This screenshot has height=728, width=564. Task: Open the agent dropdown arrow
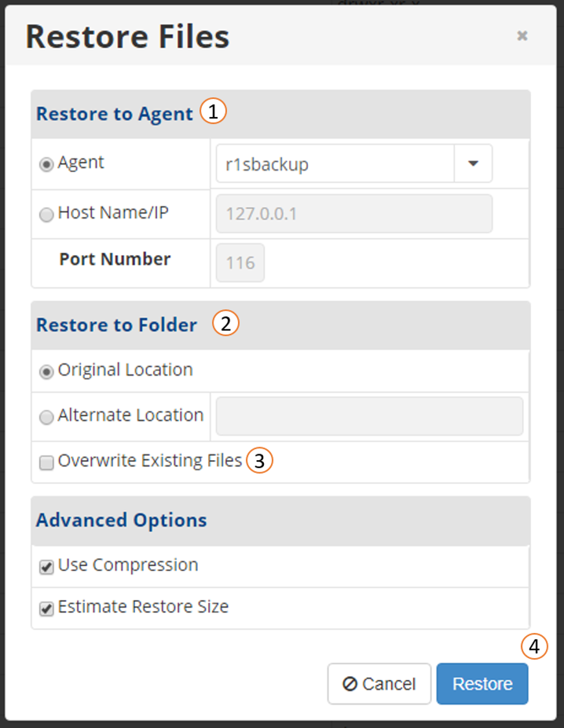coord(473,164)
